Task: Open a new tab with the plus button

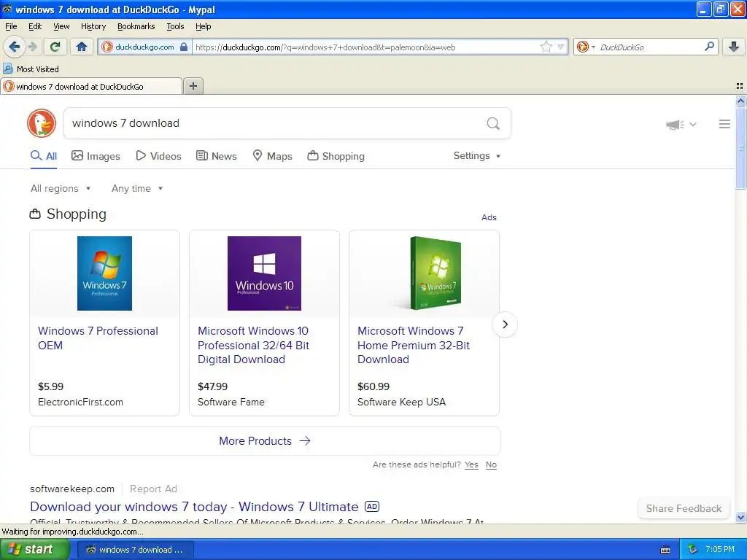Action: 193,86
